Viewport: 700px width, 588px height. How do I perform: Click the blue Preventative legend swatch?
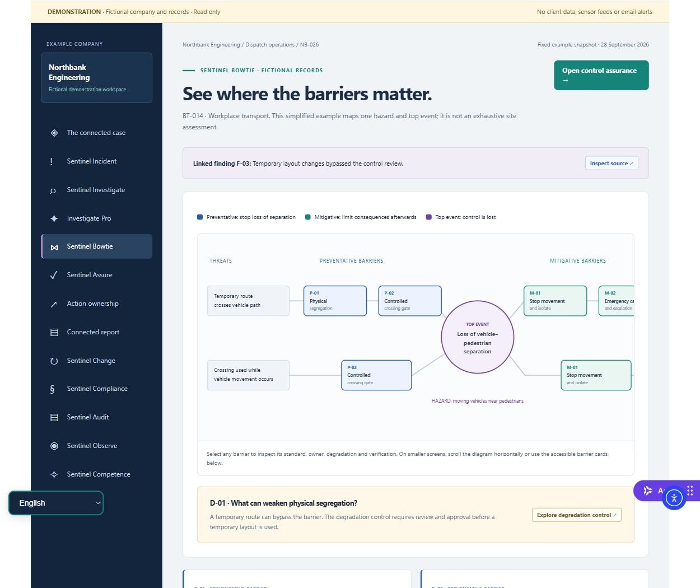tap(200, 217)
